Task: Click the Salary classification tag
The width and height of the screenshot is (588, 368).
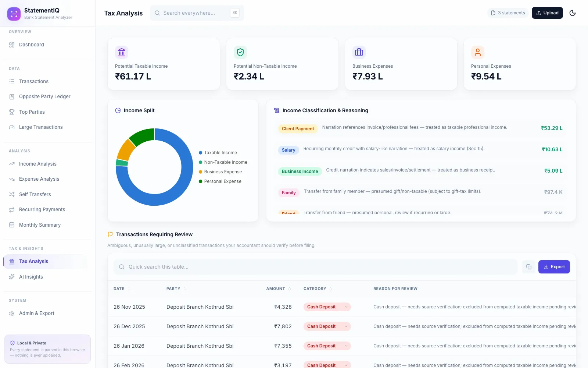Action: [x=288, y=150]
